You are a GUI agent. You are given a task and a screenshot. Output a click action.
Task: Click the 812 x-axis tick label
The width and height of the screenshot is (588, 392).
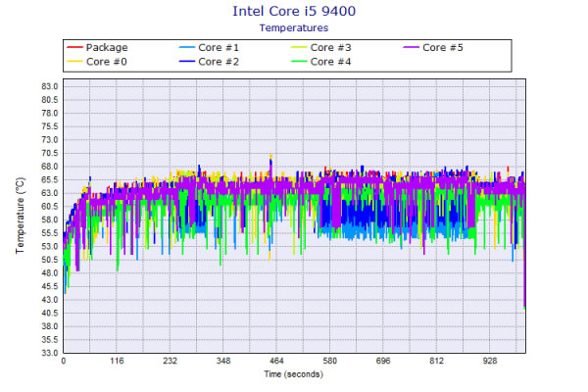(436, 361)
